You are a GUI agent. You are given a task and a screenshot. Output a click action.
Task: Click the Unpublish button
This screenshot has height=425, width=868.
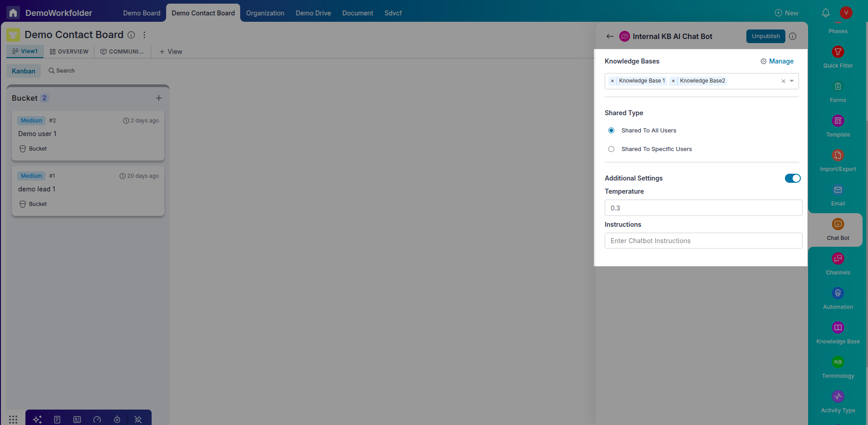click(x=766, y=36)
